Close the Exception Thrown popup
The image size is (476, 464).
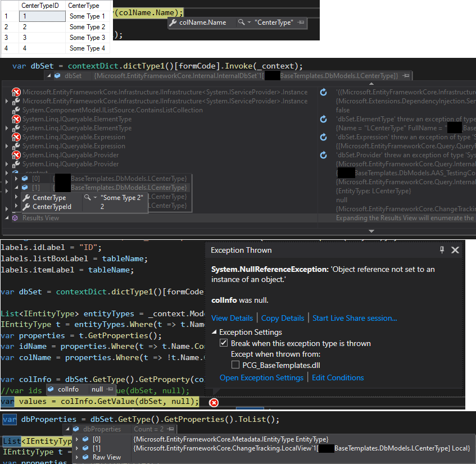(455, 250)
